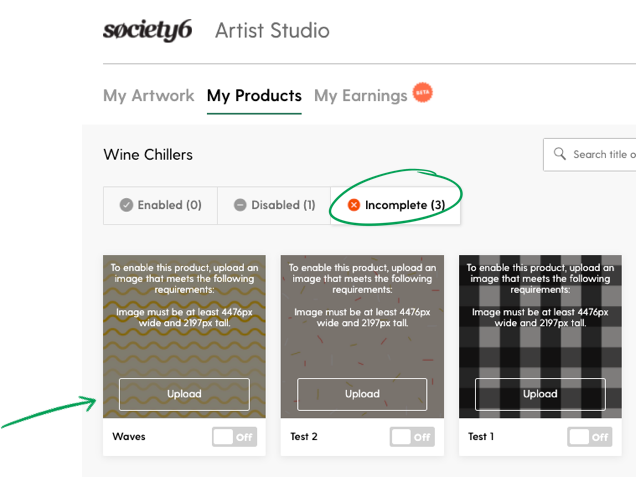Click the red Incomplete X icon
Viewport: 642px width, 477px height.
[354, 205]
